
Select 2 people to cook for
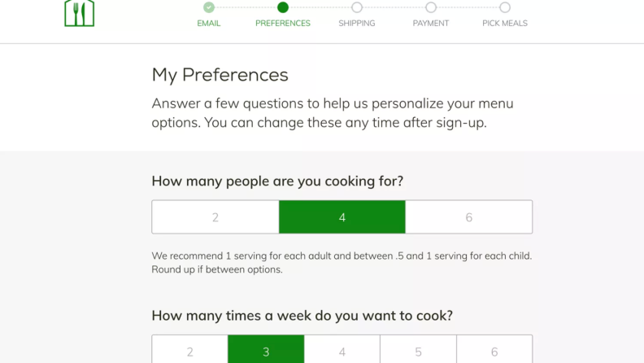point(215,217)
